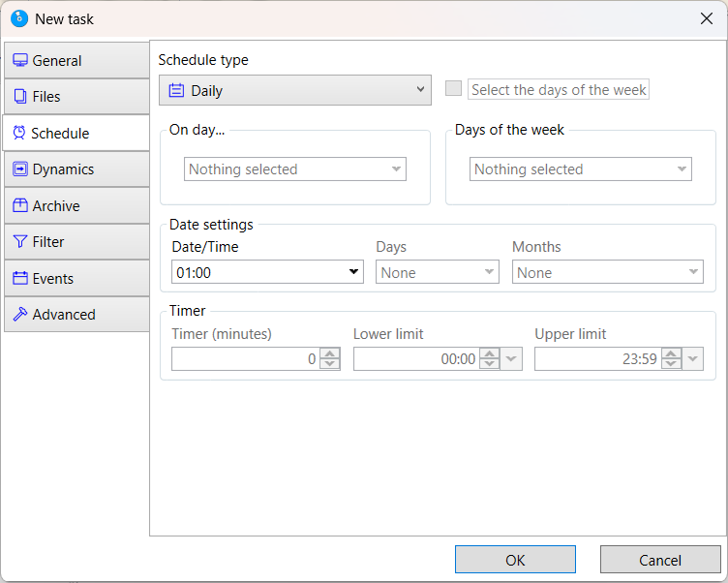Click the General tab monitor icon
The image size is (728, 583).
[19, 60]
